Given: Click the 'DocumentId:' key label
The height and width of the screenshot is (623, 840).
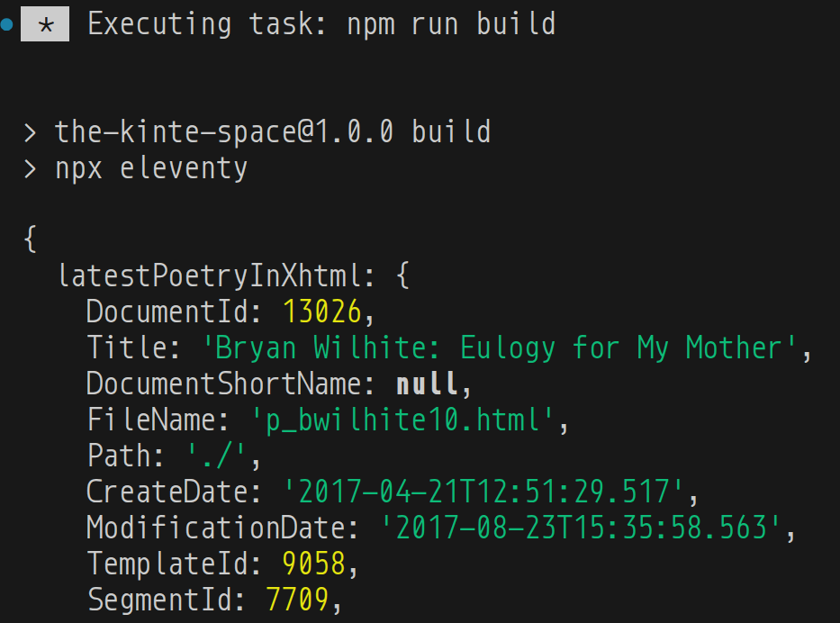Looking at the screenshot, I should coord(174,311).
